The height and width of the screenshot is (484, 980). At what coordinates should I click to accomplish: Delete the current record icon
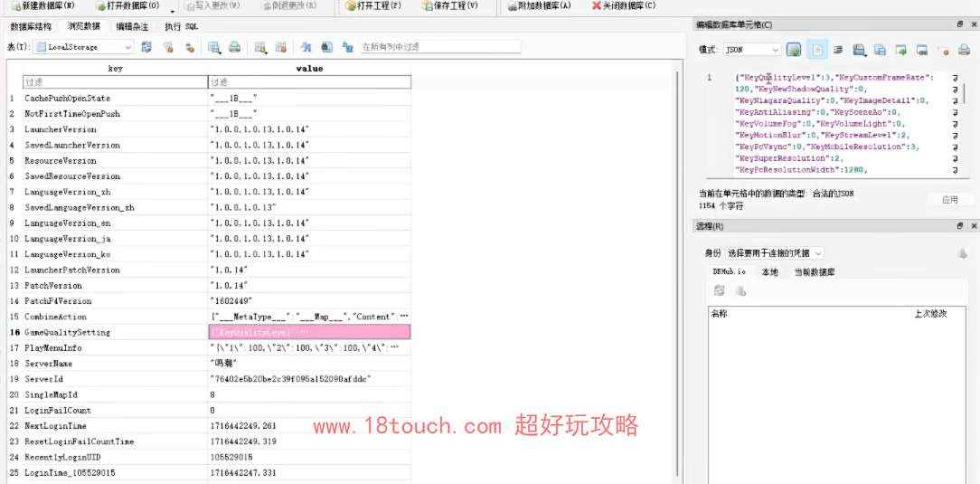tap(281, 47)
